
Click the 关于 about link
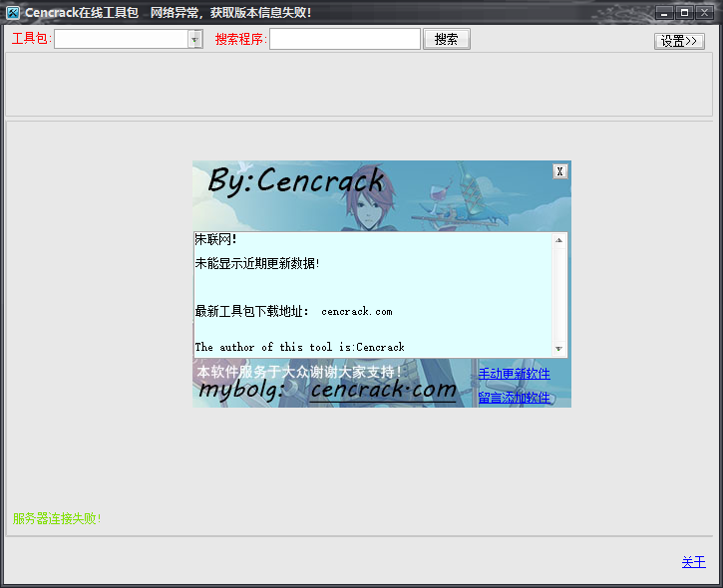693,562
